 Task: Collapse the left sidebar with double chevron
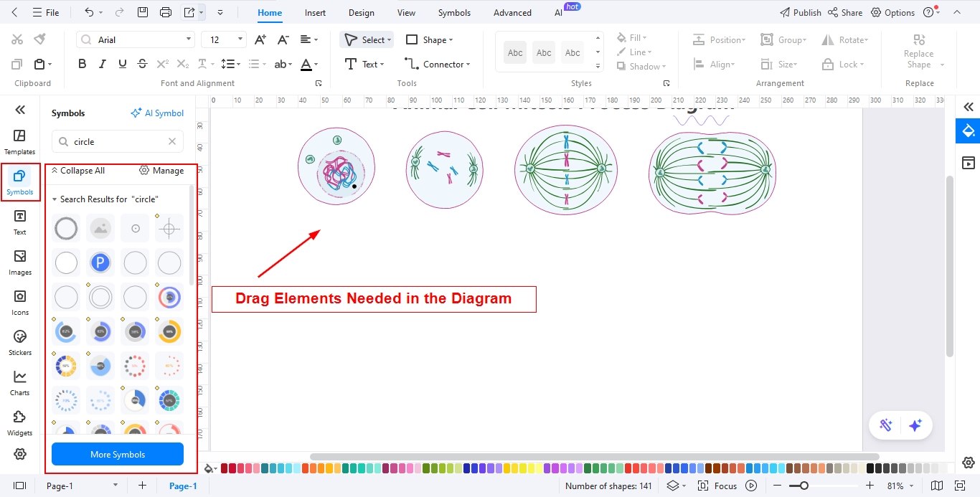pyautogui.click(x=20, y=110)
